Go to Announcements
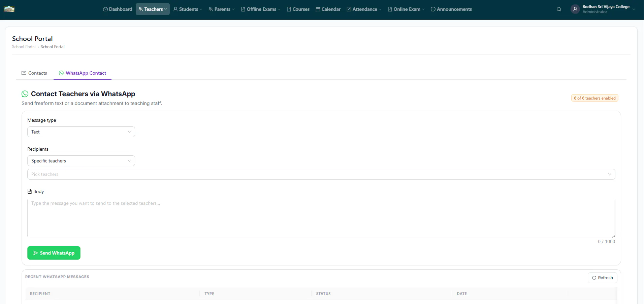 pyautogui.click(x=451, y=9)
